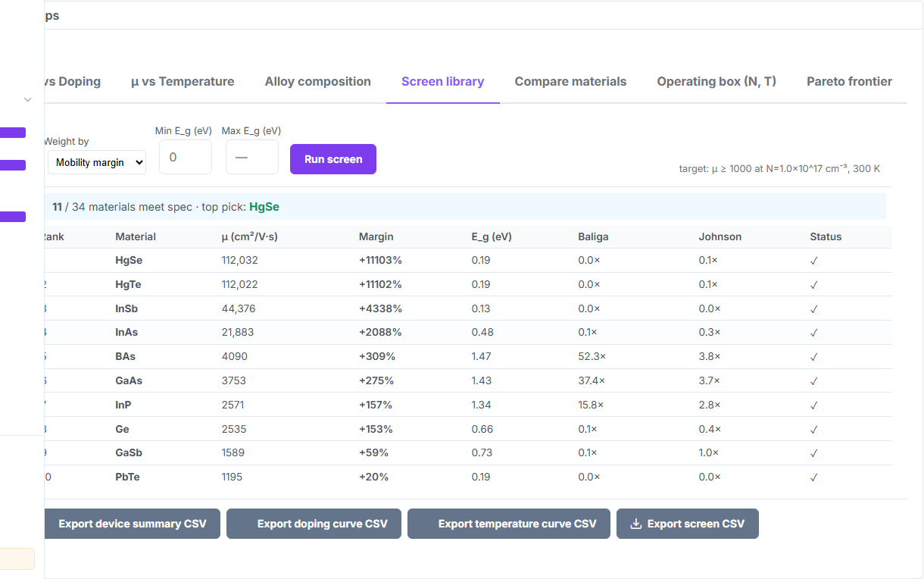Viewport: 924px width, 579px height.
Task: Click the 0.66 band gap of Ge
Action: pyautogui.click(x=482, y=429)
